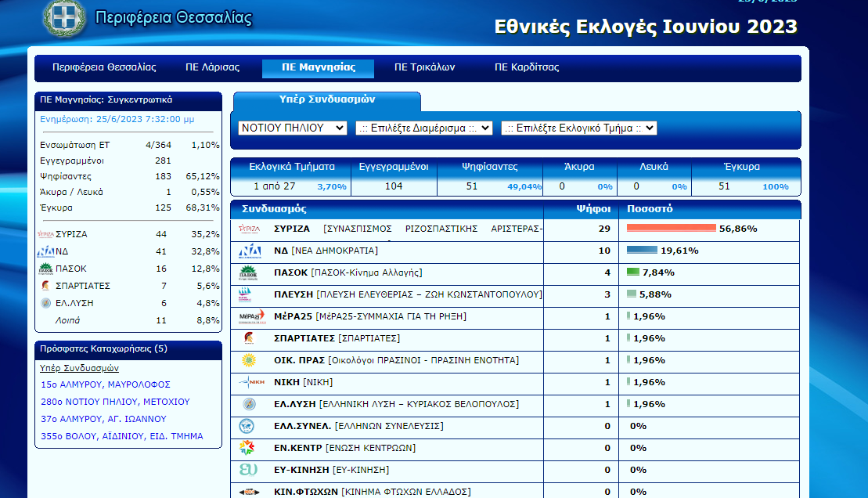Click the ΣΠΑΡΤΙΑΤΕΣ helmet logo in results table
The width and height of the screenshot is (868, 498).
coord(248,338)
